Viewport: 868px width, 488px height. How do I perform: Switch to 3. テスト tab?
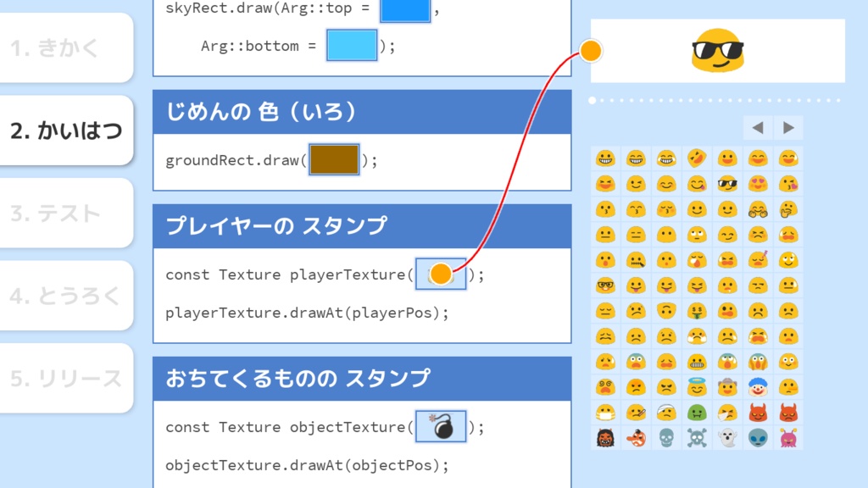coord(66,213)
